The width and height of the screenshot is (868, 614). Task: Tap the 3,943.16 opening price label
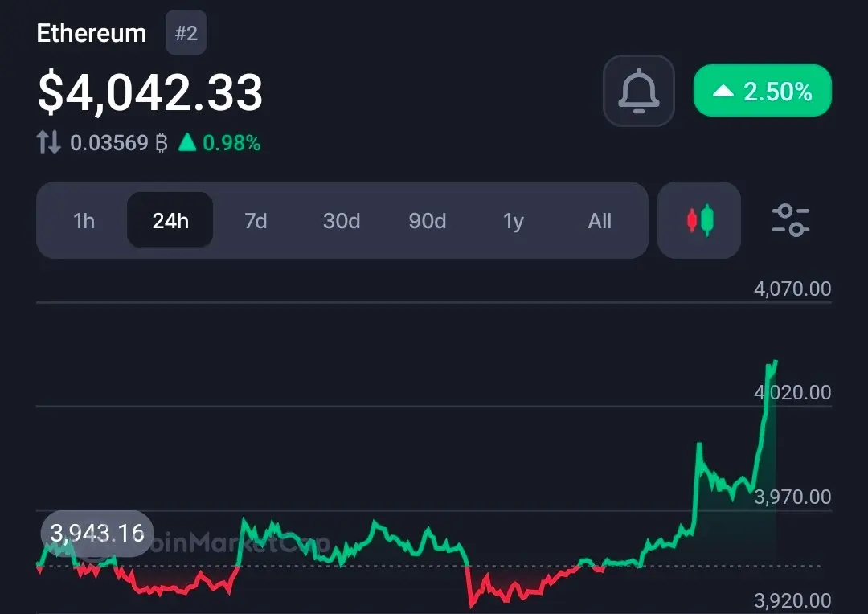(x=97, y=533)
